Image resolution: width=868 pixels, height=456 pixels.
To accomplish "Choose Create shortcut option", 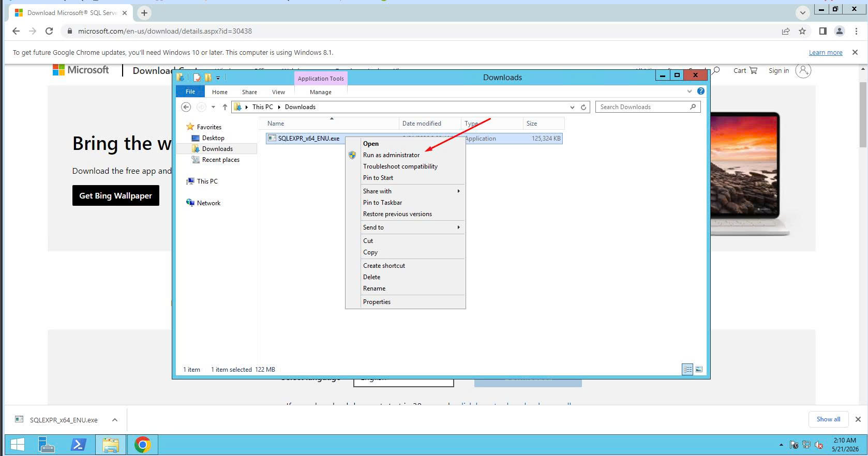I will coord(384,266).
